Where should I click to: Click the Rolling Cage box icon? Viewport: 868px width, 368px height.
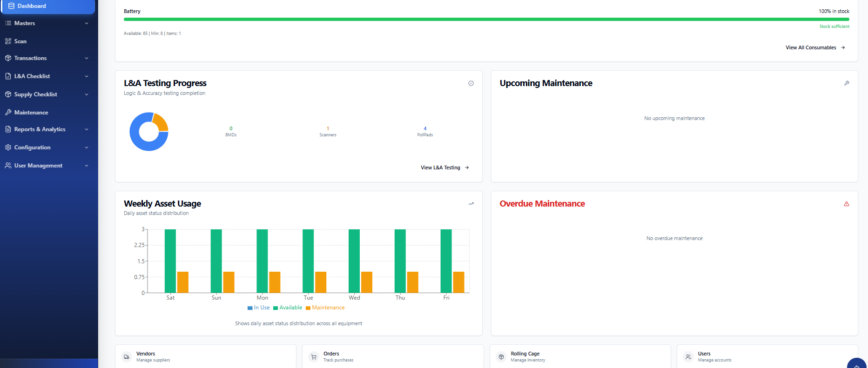(x=501, y=357)
